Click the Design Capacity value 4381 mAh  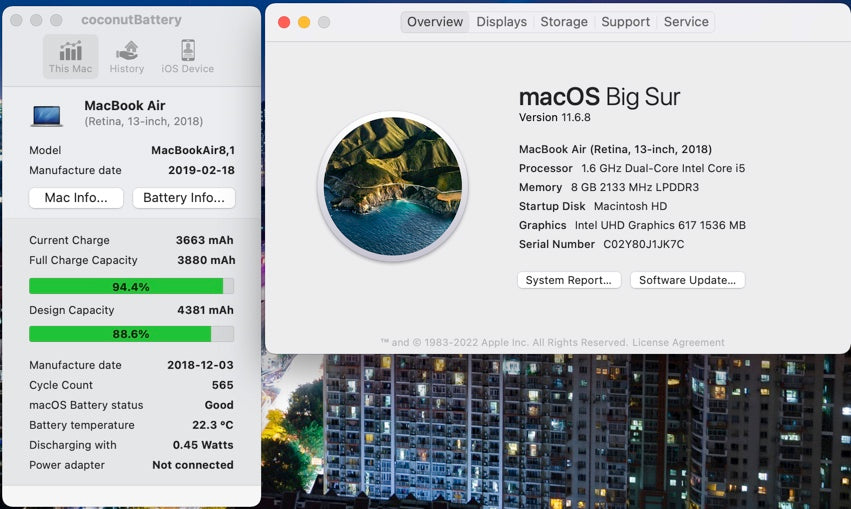(x=205, y=310)
